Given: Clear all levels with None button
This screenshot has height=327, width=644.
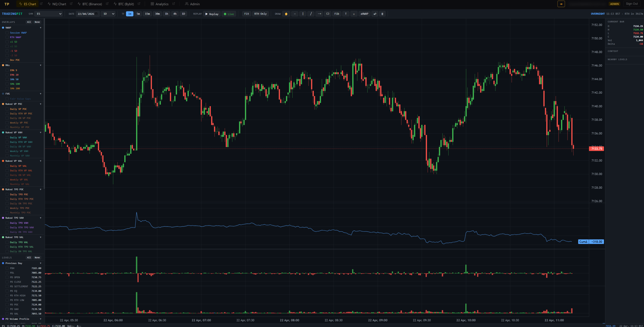Looking at the screenshot, I should [37, 258].
